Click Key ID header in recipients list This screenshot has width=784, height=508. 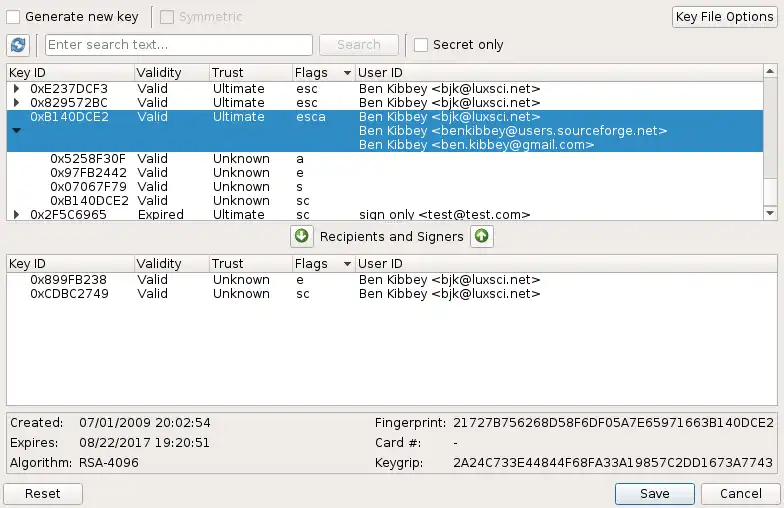pyautogui.click(x=70, y=264)
